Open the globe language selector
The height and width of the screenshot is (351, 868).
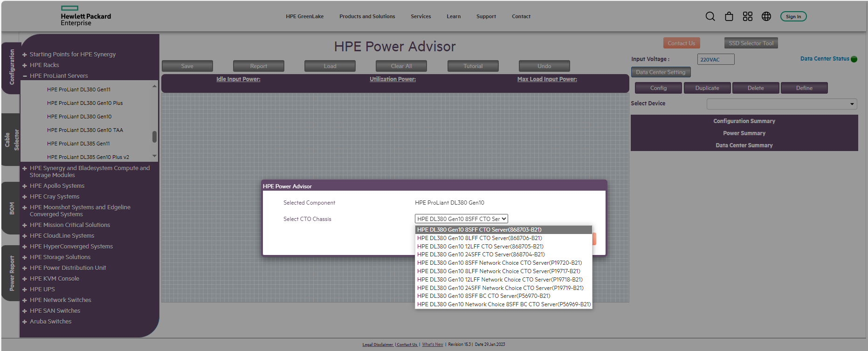(766, 16)
